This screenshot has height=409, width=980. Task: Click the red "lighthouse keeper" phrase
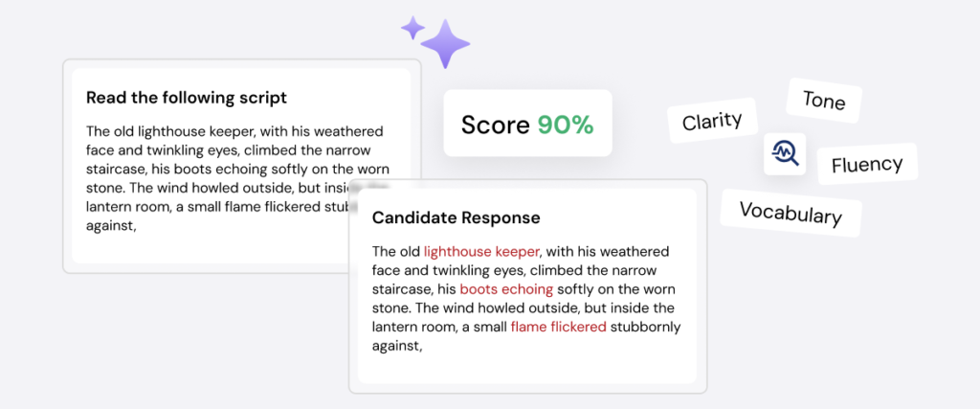481,251
